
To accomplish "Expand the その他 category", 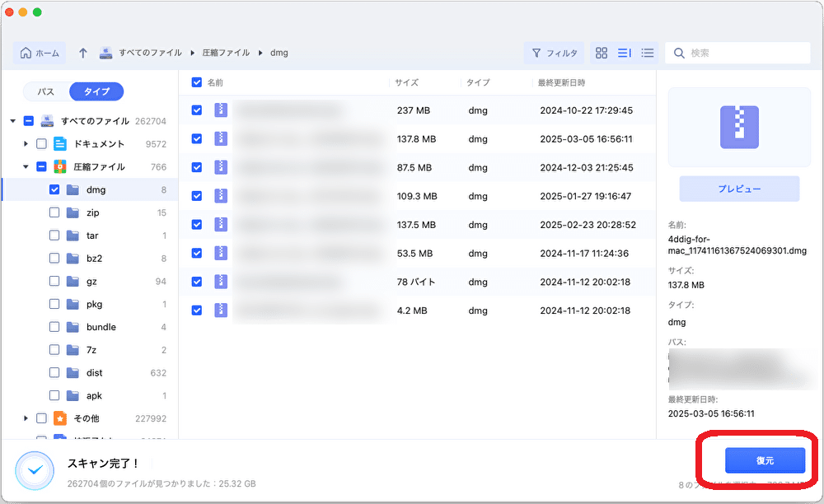I will click(26, 418).
